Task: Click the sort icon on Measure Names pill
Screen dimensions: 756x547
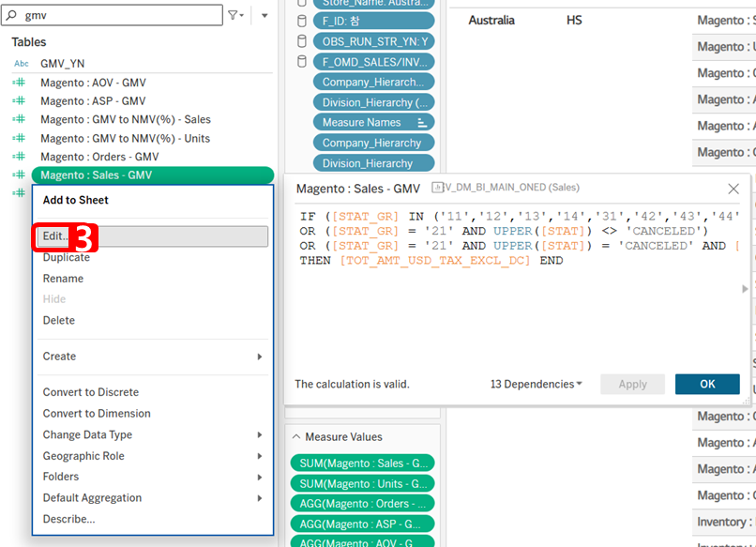Action: [422, 123]
